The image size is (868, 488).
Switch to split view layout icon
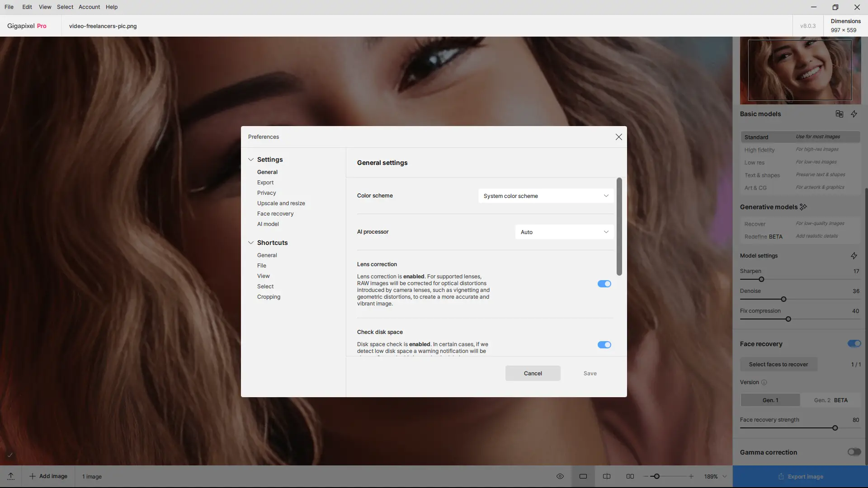tap(607, 476)
